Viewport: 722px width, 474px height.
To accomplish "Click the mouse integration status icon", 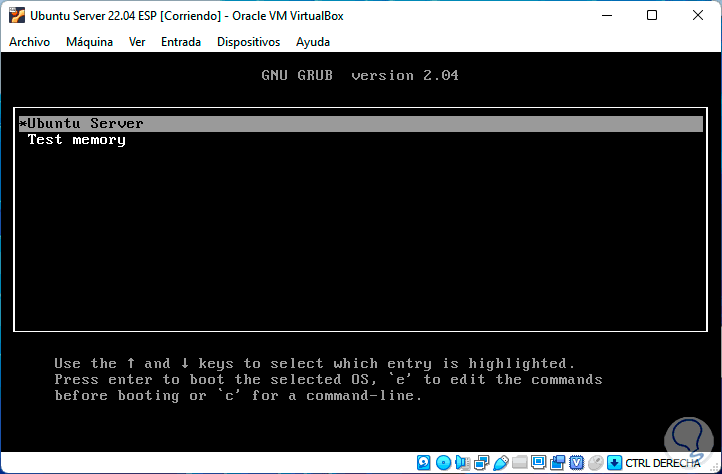I will click(595, 462).
